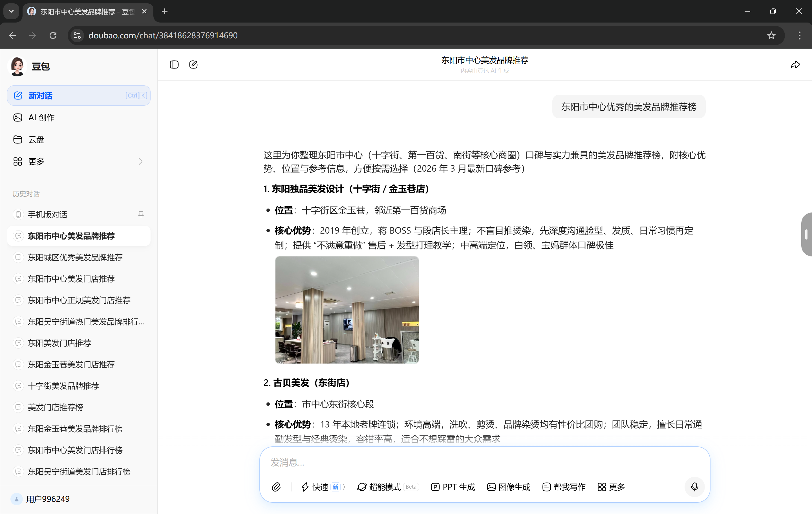
Task: Open 东阳金玉巷美发品牌排行榜 chat
Action: point(79,428)
